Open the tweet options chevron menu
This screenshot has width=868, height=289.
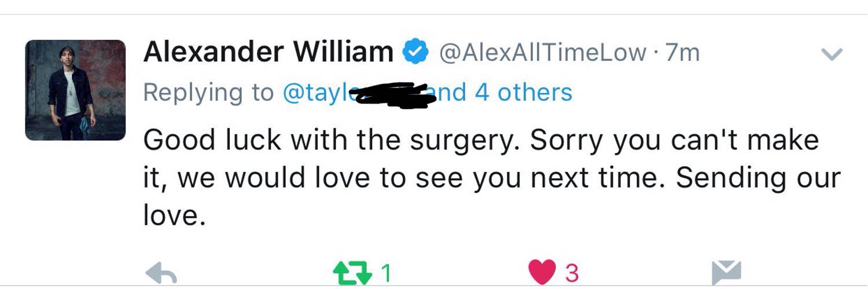[832, 54]
